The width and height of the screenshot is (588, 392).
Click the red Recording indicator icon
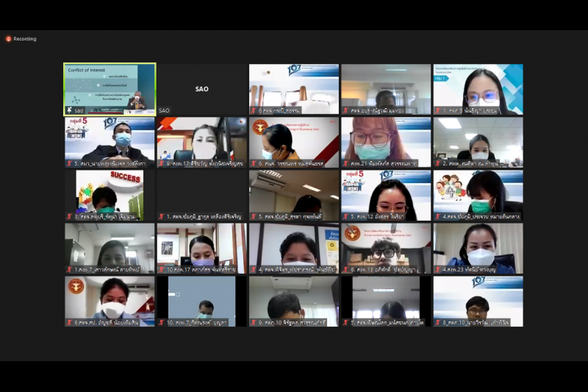[x=9, y=39]
